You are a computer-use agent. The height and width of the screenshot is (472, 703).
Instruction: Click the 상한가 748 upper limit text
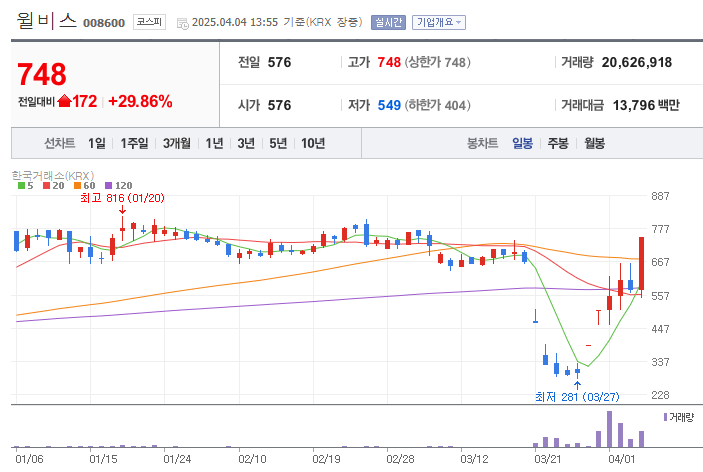438,62
